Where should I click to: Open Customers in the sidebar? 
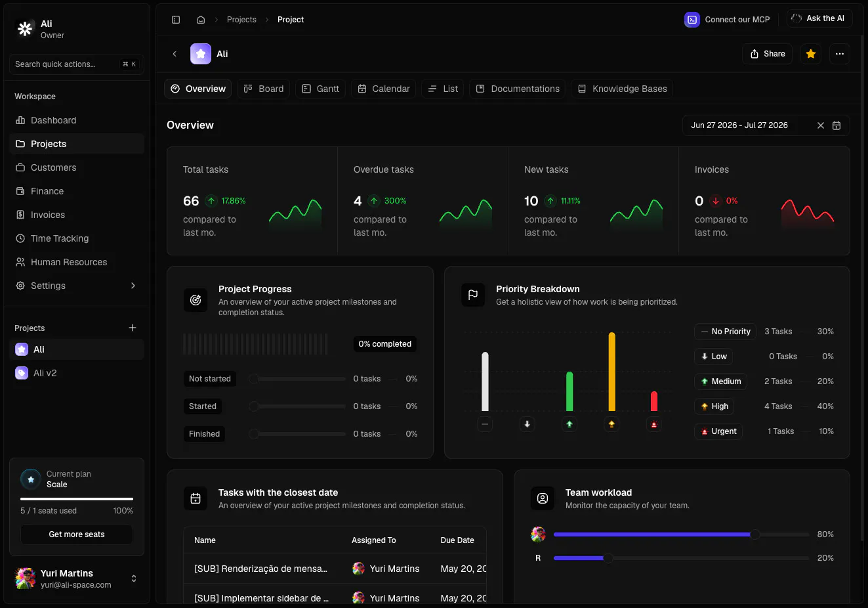tap(77, 167)
